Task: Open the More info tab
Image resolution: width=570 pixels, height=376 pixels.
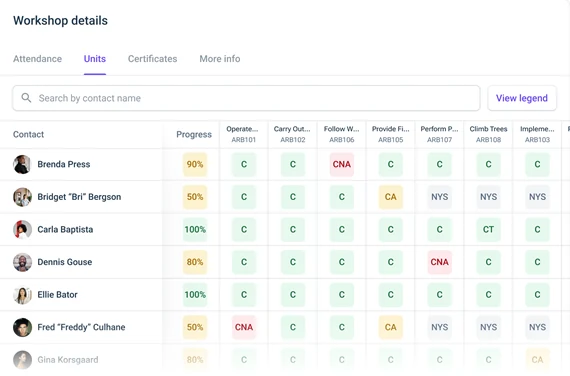Action: pos(220,59)
